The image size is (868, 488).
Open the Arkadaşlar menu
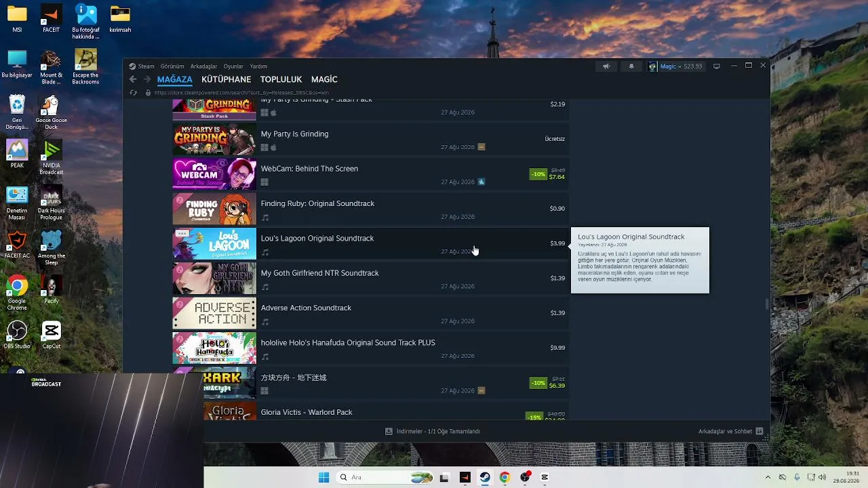pos(203,66)
